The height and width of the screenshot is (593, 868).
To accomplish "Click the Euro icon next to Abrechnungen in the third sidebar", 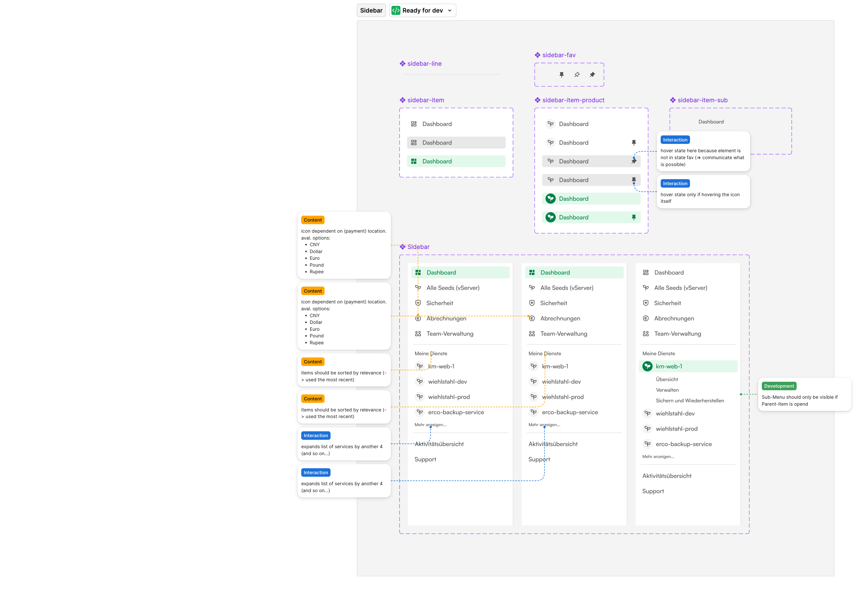I will 645,318.
